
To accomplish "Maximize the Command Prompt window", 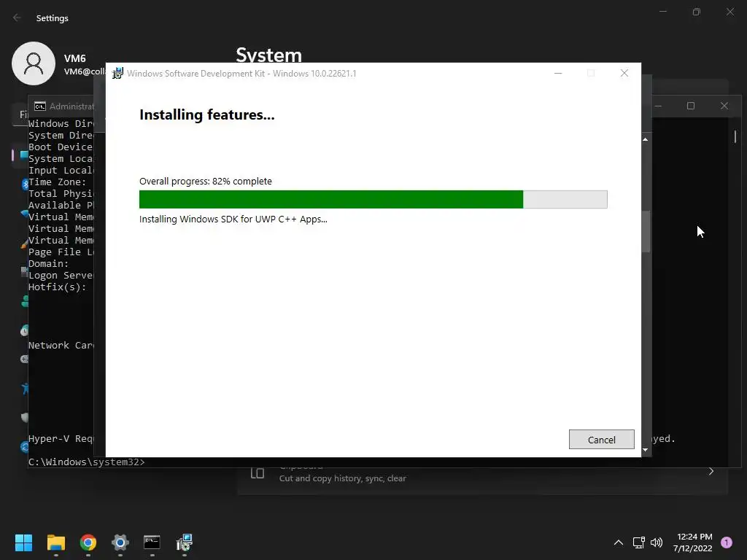I will click(x=691, y=106).
